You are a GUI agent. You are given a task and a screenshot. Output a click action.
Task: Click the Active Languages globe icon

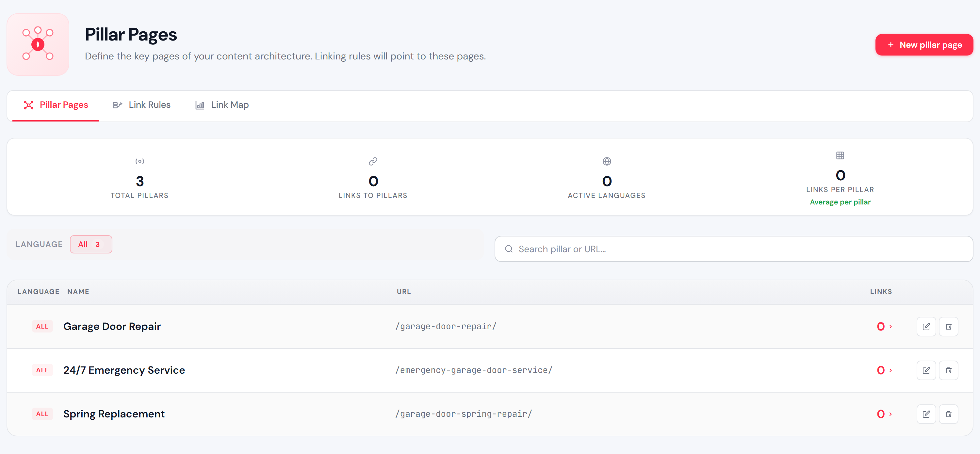[607, 161]
